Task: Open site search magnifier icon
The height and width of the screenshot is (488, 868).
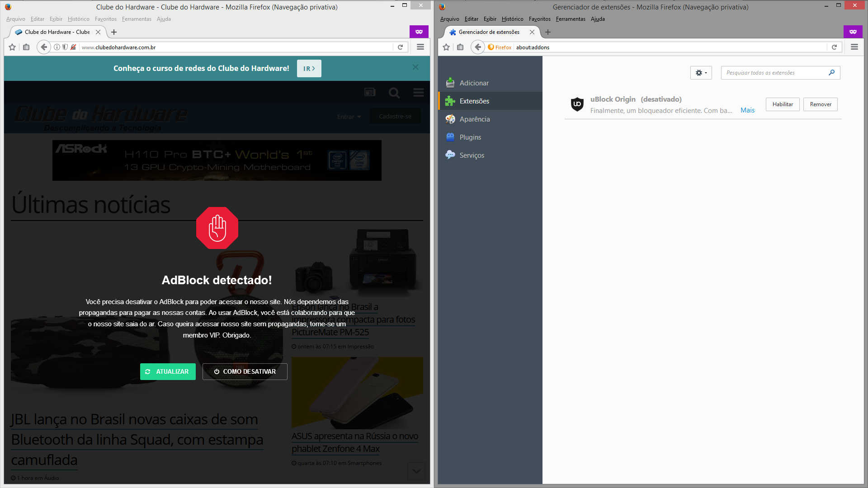Action: [x=394, y=93]
